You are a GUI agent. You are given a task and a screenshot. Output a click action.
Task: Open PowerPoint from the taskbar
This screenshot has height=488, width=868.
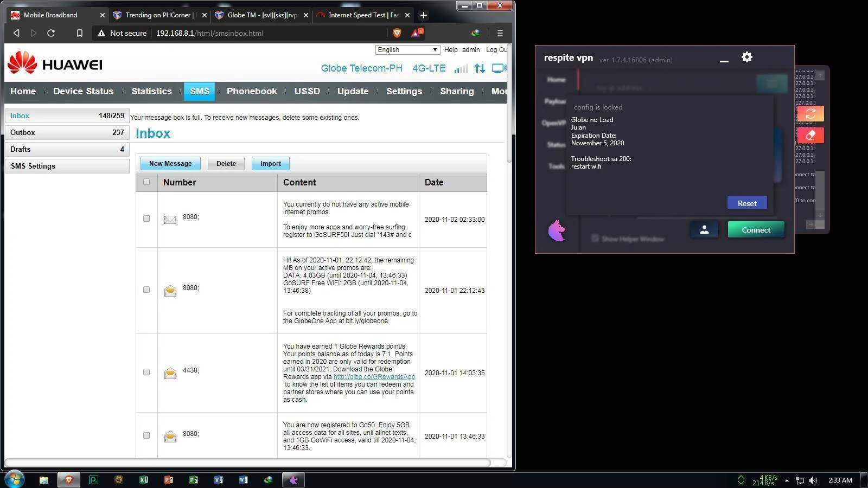pos(169,480)
